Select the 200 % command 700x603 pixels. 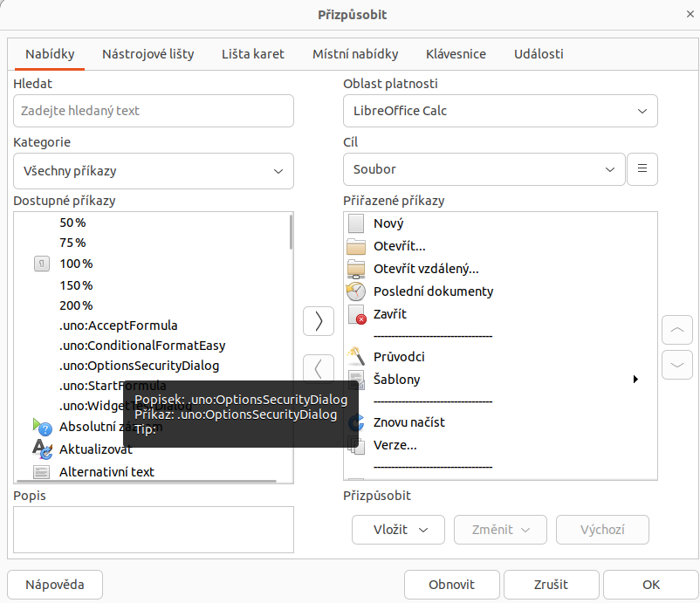tap(76, 305)
